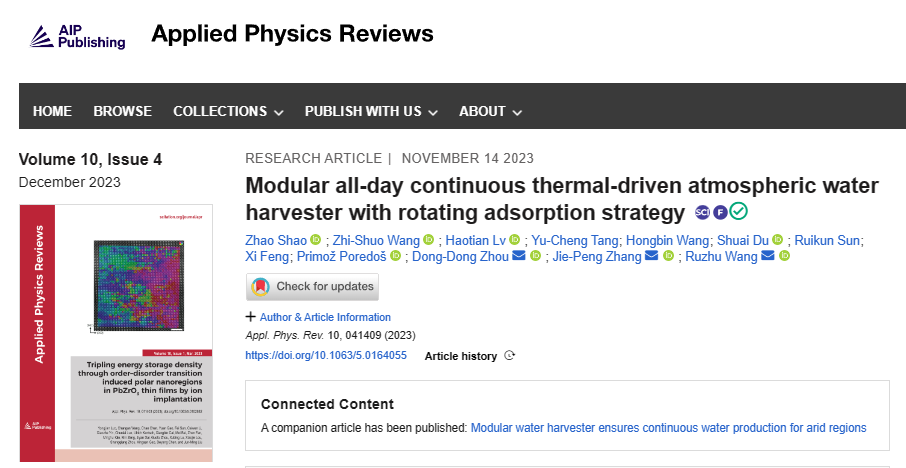Click the journal issue cover thumbnail
The image size is (906, 468).
pyautogui.click(x=116, y=333)
